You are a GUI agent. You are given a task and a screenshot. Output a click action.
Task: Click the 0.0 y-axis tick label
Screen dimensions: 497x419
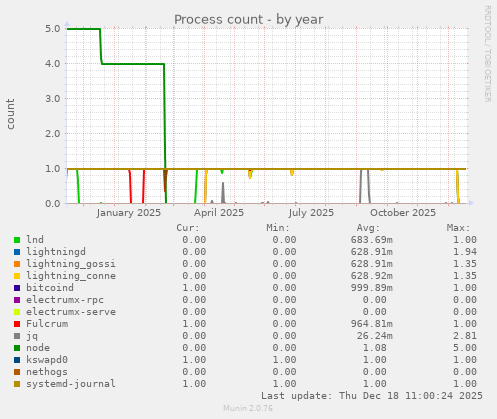pyautogui.click(x=53, y=204)
